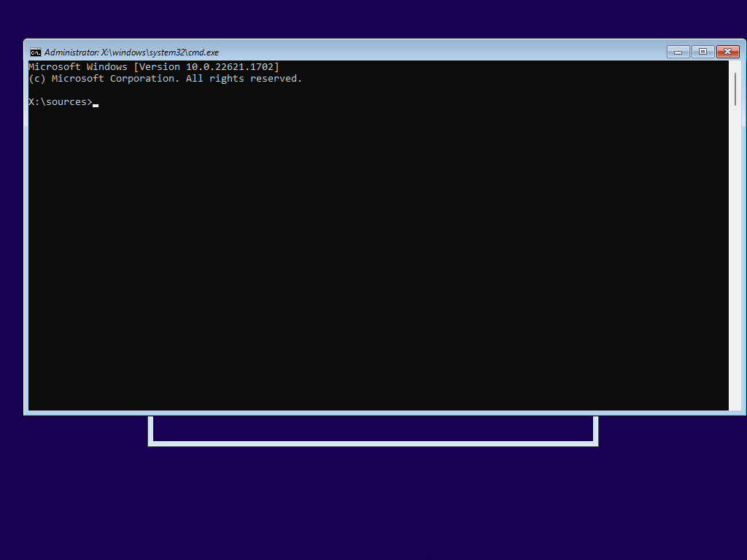This screenshot has height=560, width=747.
Task: Click the restore icon between minimize and close
Action: point(703,52)
